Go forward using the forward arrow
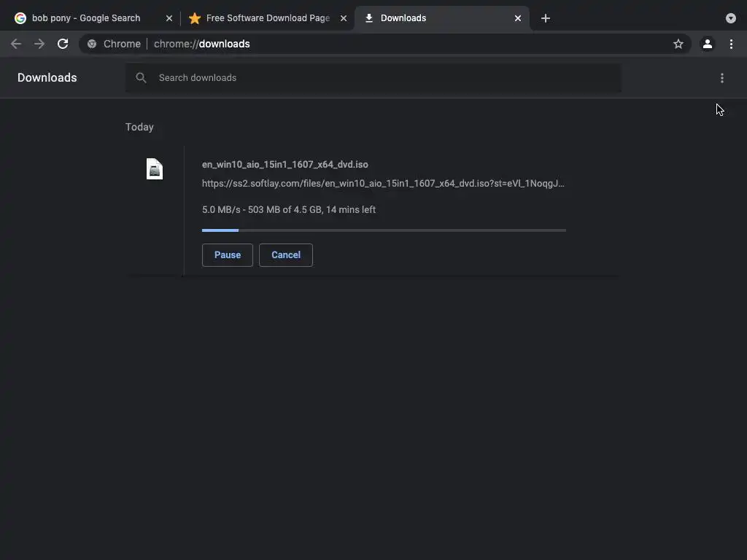This screenshot has height=560, width=747. (x=39, y=44)
